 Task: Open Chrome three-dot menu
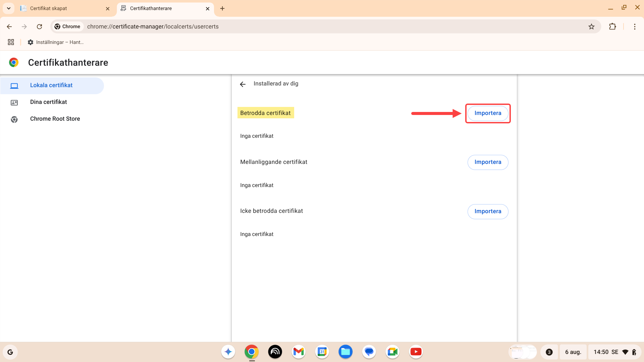pyautogui.click(x=635, y=26)
